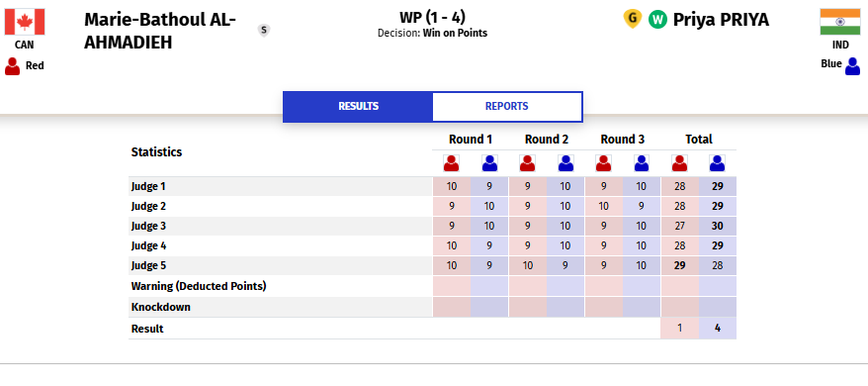Screen dimensions: 868x386
Task: Click Judge 5 blue total of 28
Action: coord(718,265)
